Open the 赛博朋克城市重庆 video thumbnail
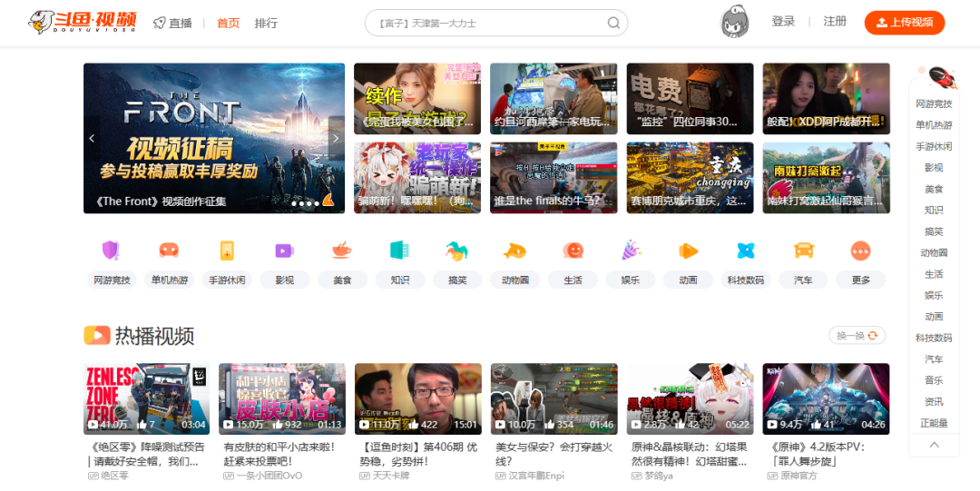Screen dimensions: 980x491 click(x=690, y=178)
